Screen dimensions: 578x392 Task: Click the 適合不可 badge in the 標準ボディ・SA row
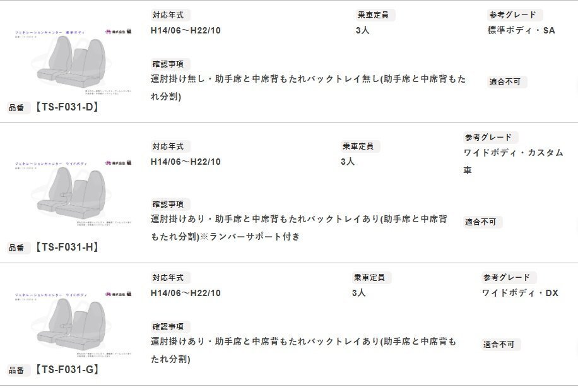507,82
